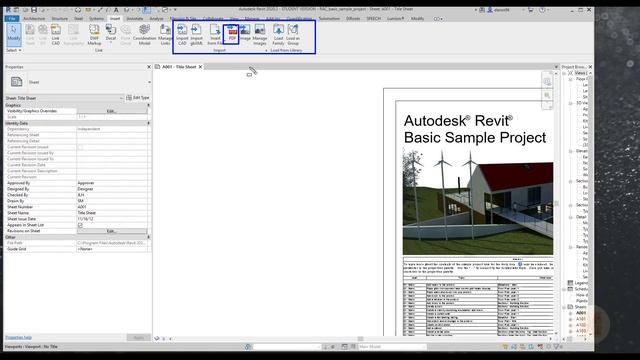Click Edit Type button in Properties
This screenshot has height=360, width=640.
[138, 98]
